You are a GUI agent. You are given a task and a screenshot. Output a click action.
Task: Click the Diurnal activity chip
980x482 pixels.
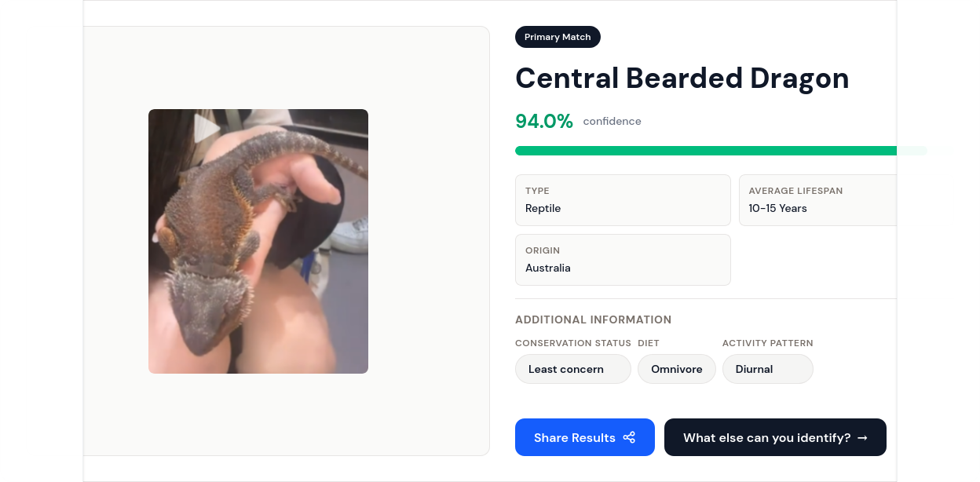tap(768, 369)
